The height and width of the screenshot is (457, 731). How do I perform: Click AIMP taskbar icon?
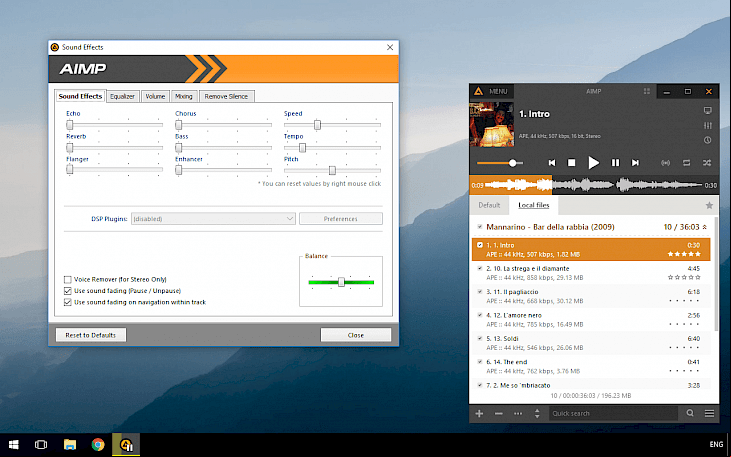point(126,445)
